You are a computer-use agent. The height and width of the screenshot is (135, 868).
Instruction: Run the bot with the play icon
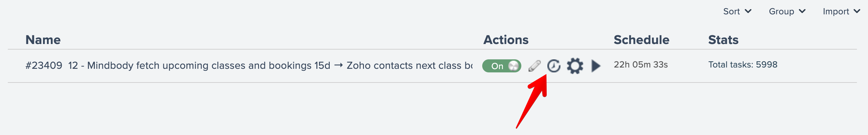pos(596,66)
